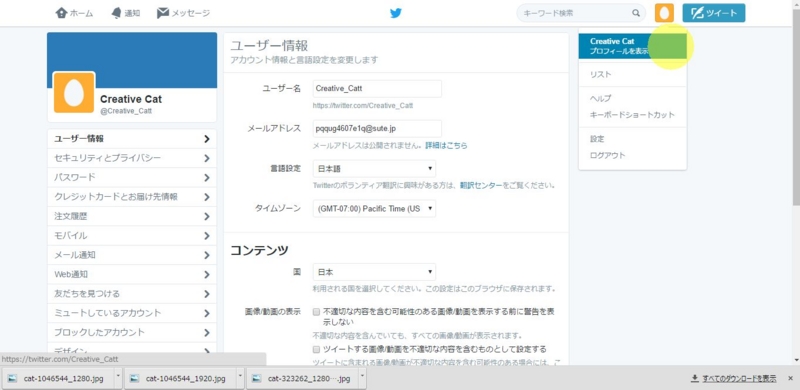Select 設定 from the account menu
The height and width of the screenshot is (390, 800).
pyautogui.click(x=597, y=139)
